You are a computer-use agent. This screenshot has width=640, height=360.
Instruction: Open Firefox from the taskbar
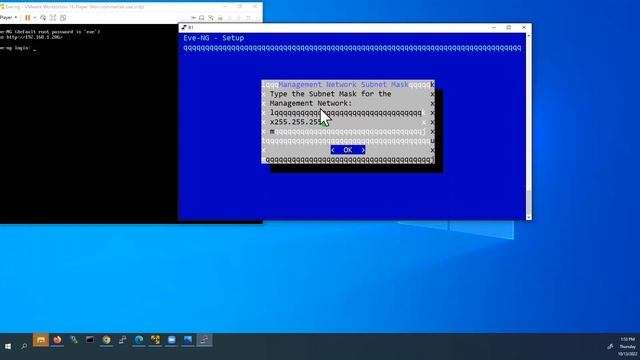coord(57,340)
